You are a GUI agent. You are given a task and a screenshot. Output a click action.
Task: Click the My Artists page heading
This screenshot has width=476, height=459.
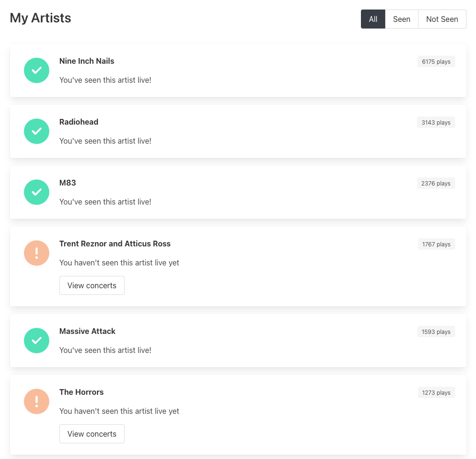coord(40,18)
